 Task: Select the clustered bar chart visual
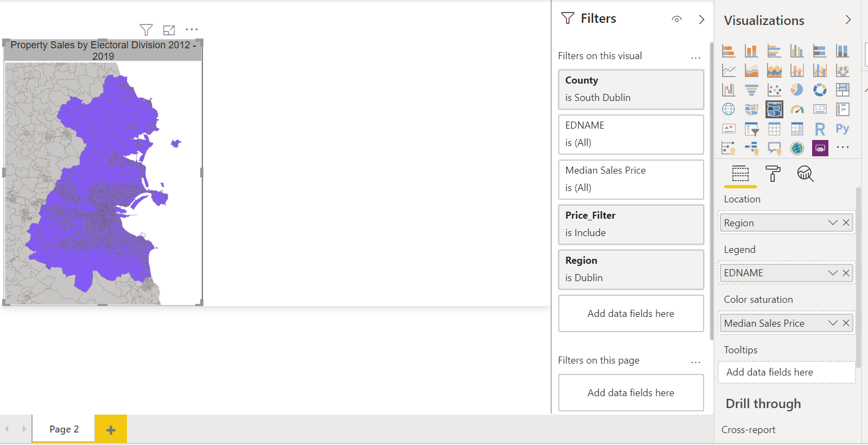point(774,51)
